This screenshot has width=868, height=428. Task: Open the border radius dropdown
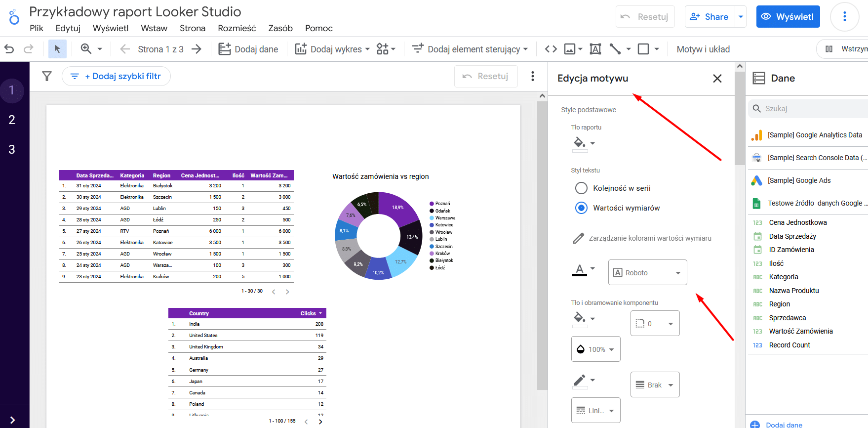tap(655, 323)
